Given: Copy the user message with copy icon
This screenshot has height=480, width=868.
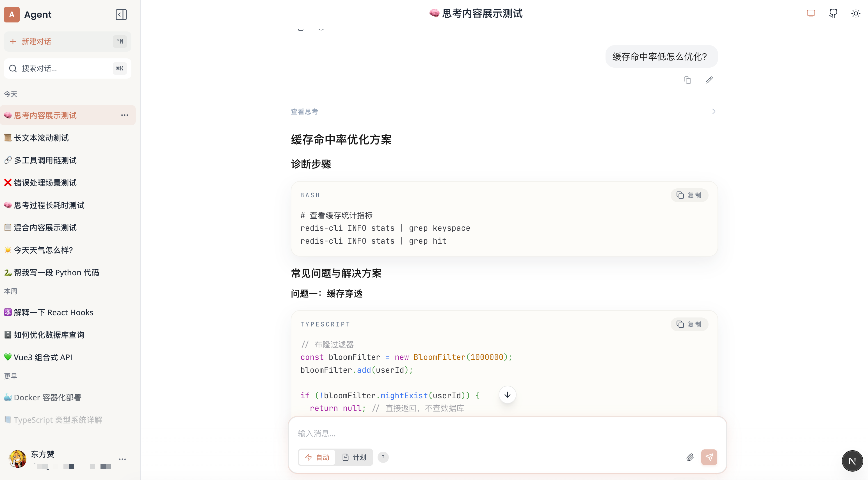Looking at the screenshot, I should [x=687, y=80].
